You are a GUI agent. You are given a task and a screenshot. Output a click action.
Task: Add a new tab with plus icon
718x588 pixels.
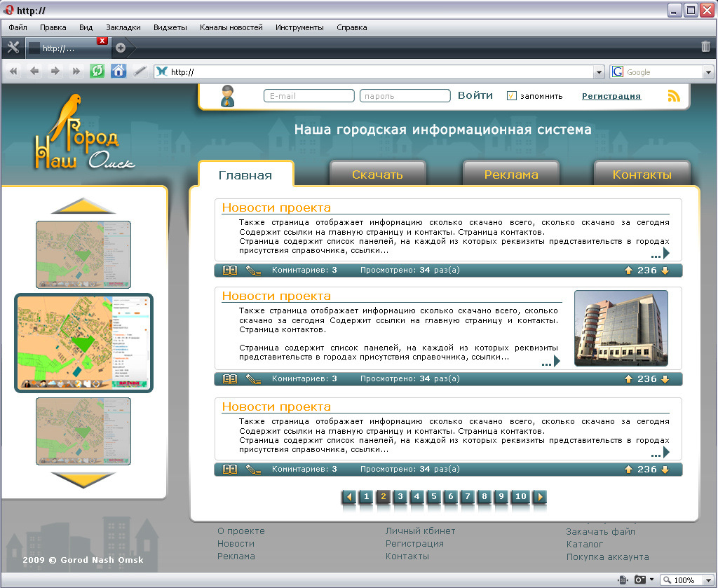click(121, 48)
